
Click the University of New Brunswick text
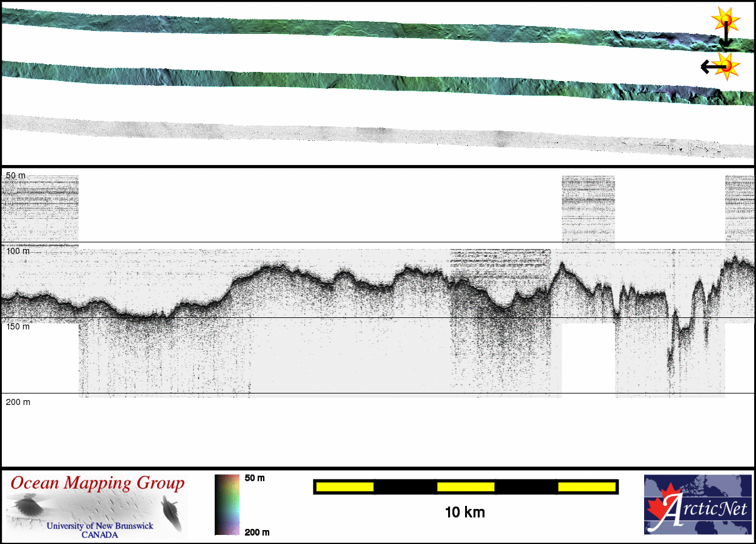(x=100, y=526)
